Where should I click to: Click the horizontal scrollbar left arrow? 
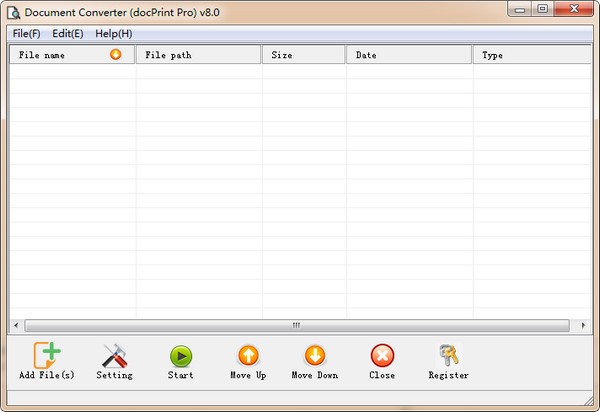click(x=16, y=325)
